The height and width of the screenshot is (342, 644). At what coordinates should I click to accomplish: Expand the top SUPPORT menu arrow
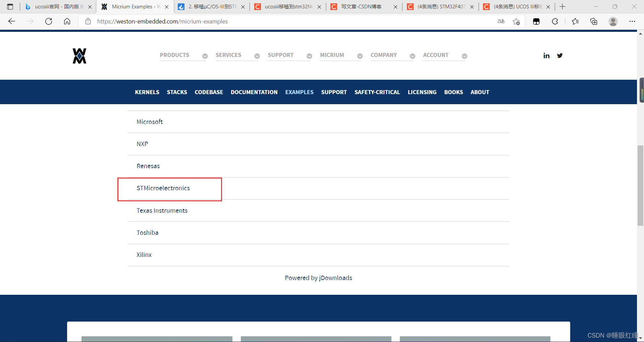[x=309, y=56]
